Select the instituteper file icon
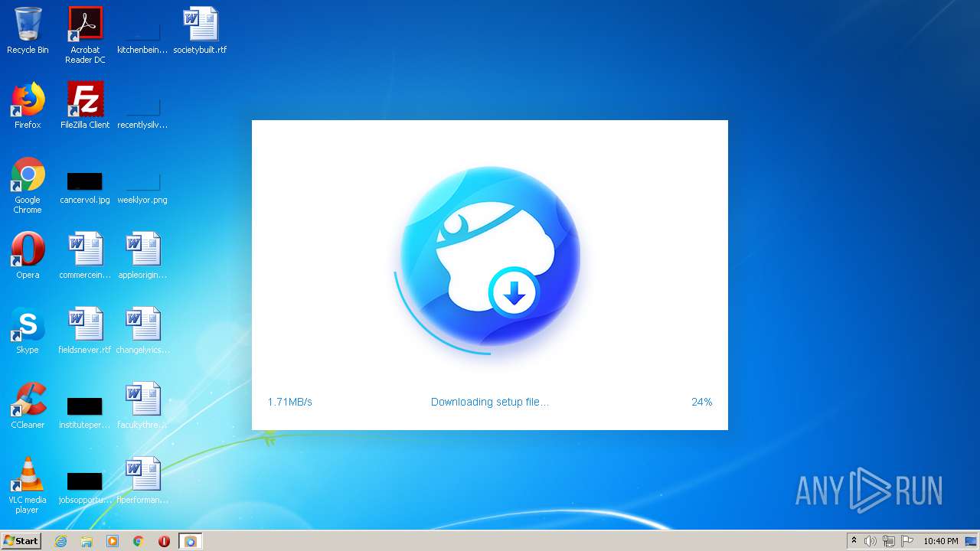980x551 pixels. coord(85,412)
